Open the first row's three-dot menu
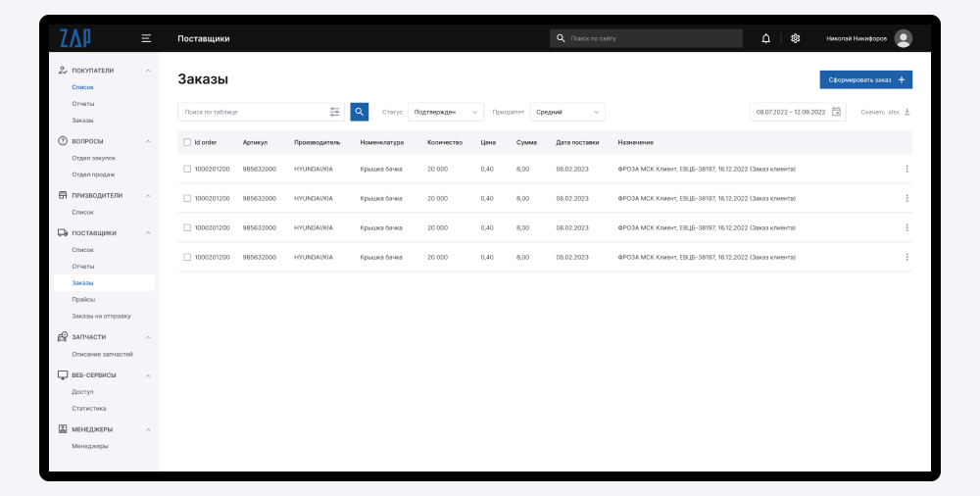Viewport: 980px width, 496px height. click(x=906, y=169)
